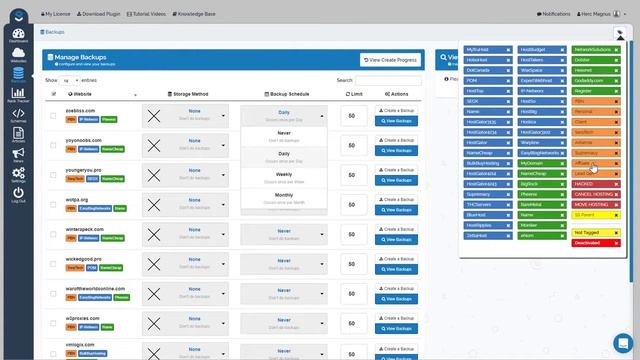Click View Create Progress button

(x=390, y=60)
